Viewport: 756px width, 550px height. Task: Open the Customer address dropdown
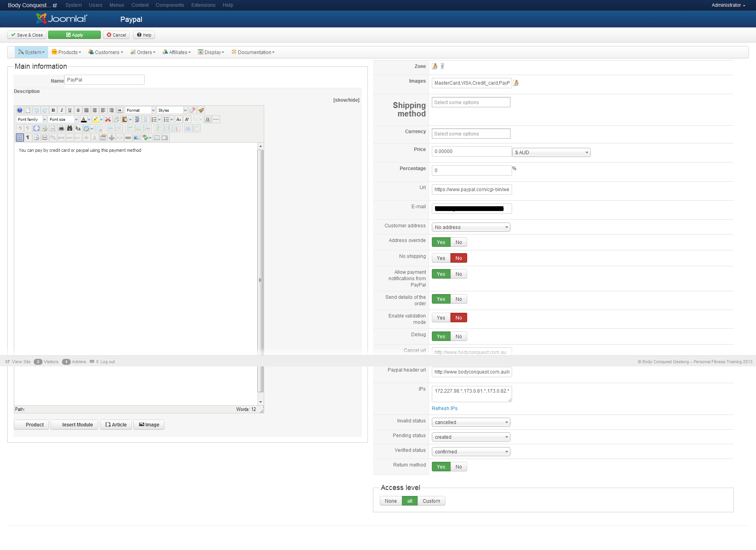click(x=471, y=227)
